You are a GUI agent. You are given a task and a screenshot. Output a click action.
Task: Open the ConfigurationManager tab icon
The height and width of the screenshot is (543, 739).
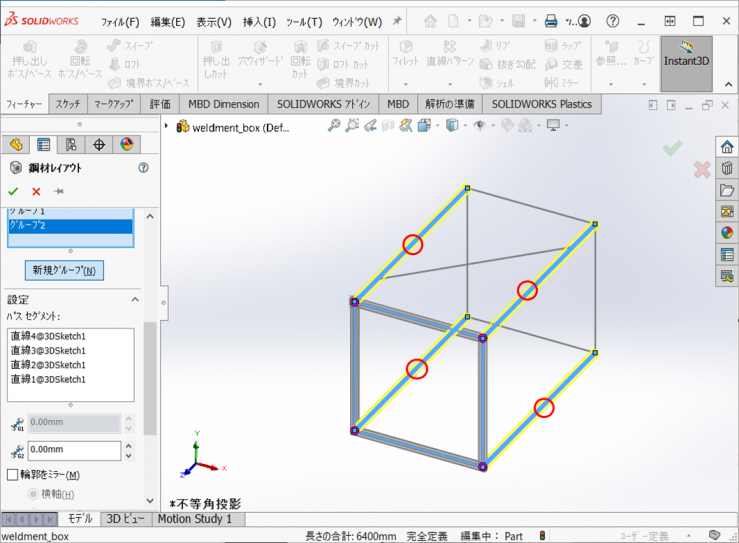(x=71, y=145)
